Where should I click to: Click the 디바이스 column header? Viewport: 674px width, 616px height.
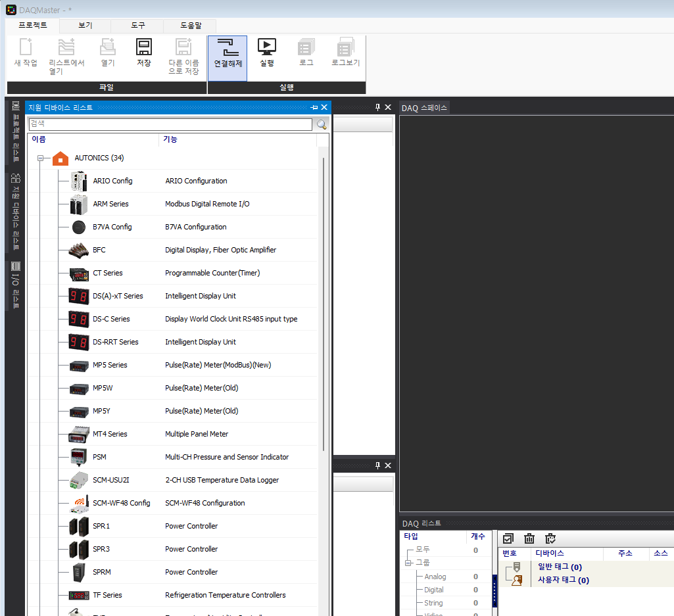(567, 554)
